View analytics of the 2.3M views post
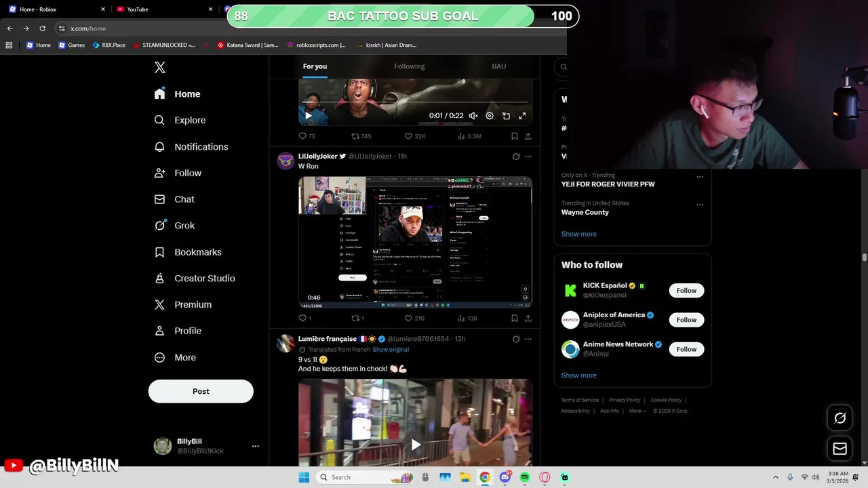Screen dimensions: 868x488 click(470, 136)
